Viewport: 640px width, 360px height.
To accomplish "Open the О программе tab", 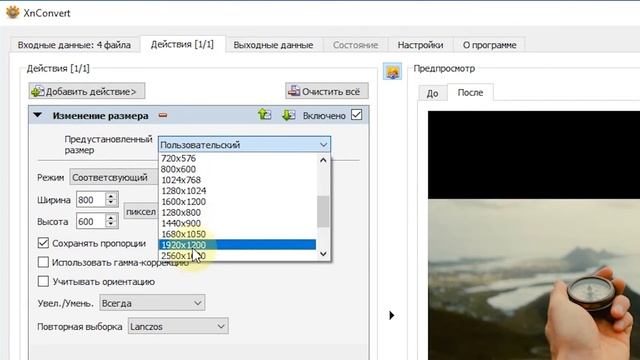I will pyautogui.click(x=489, y=45).
